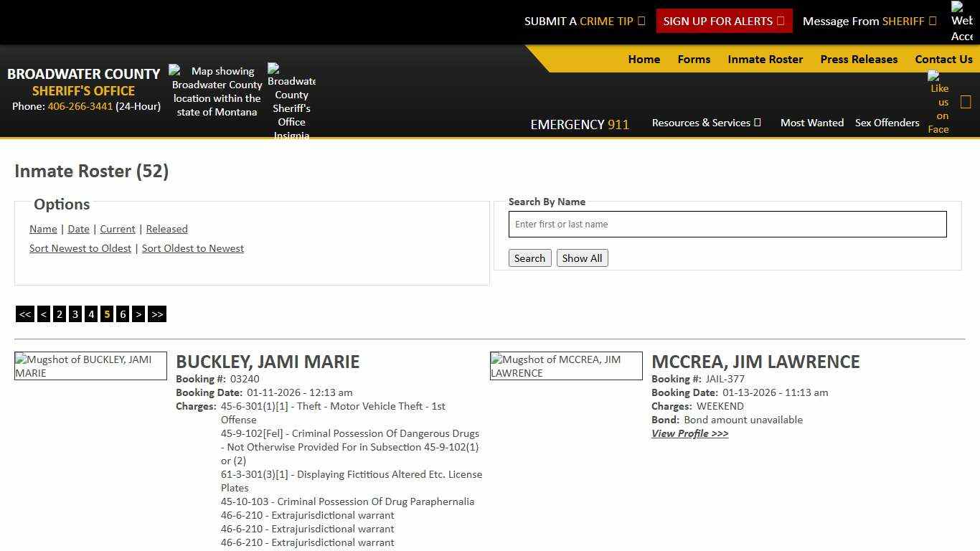Image resolution: width=980 pixels, height=551 pixels.
Task: Jump to page 3 of the roster
Action: (75, 314)
